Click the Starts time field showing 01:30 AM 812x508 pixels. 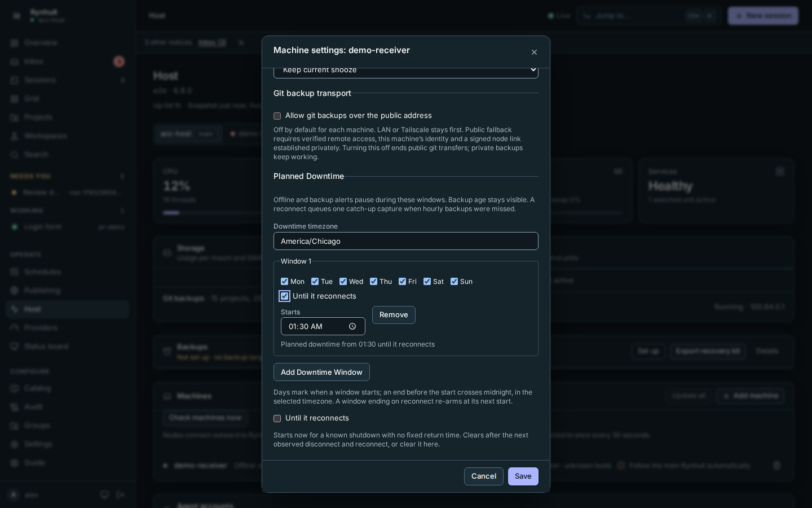323,326
